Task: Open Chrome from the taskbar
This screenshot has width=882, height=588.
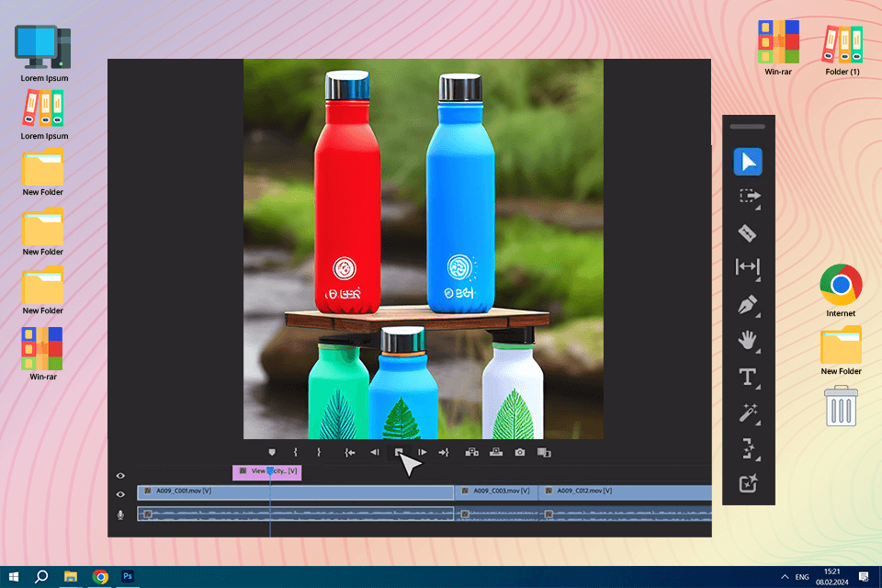Action: point(100,577)
